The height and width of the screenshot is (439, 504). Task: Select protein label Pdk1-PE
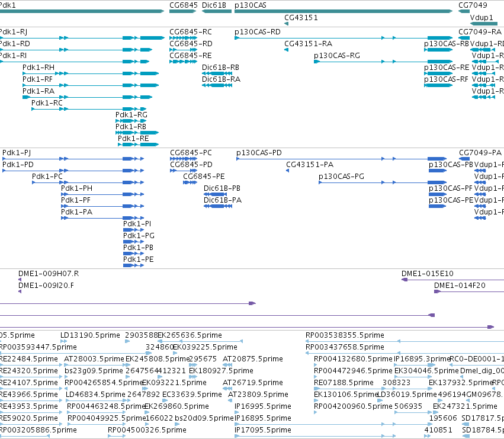139,259
